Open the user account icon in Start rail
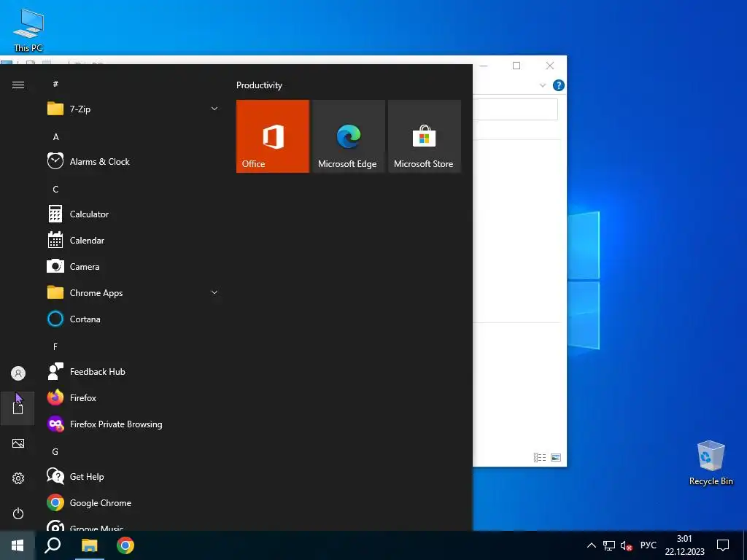The image size is (747, 560). click(x=18, y=373)
